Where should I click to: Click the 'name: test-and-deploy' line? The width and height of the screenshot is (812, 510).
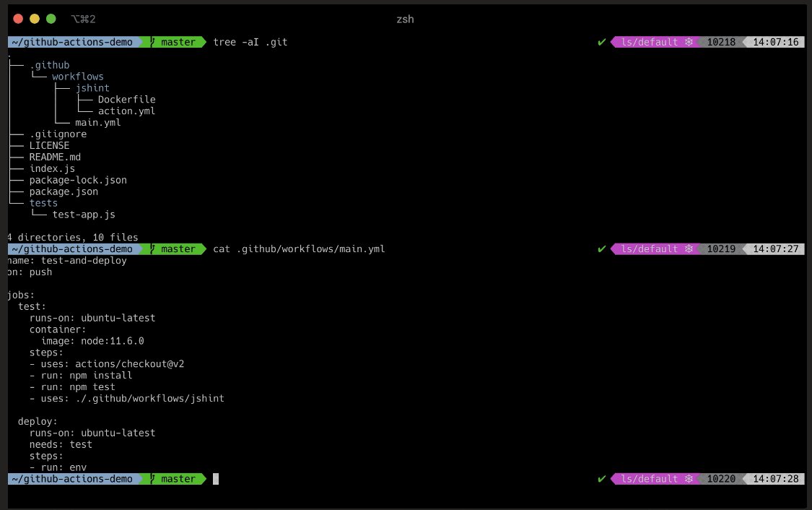pos(67,261)
